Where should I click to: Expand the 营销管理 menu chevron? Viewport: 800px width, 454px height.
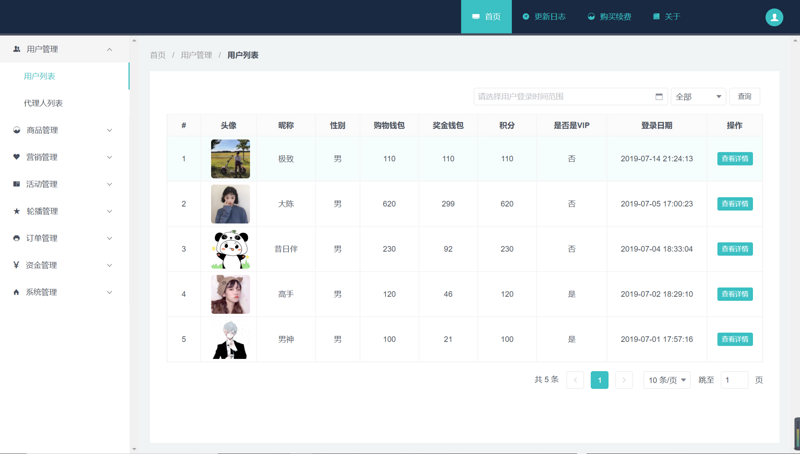click(109, 158)
